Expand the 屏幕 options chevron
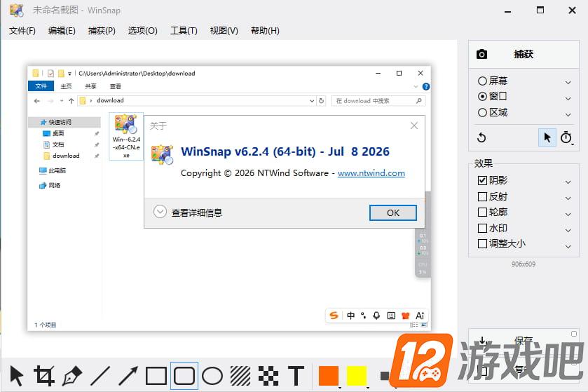The width and height of the screenshot is (588, 392). (x=568, y=82)
